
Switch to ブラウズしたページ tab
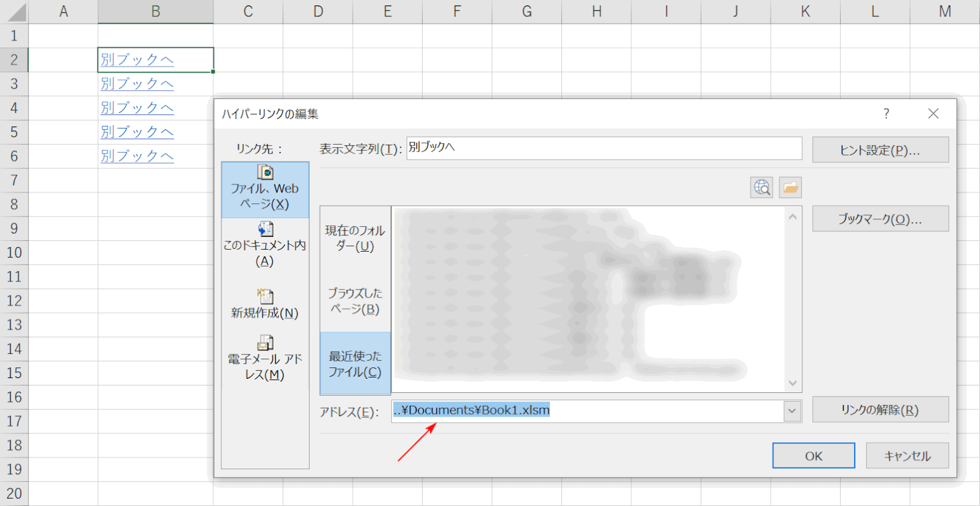355,301
